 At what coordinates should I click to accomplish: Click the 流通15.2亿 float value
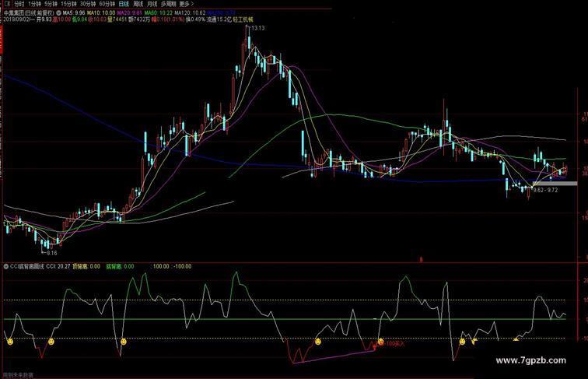coord(219,19)
